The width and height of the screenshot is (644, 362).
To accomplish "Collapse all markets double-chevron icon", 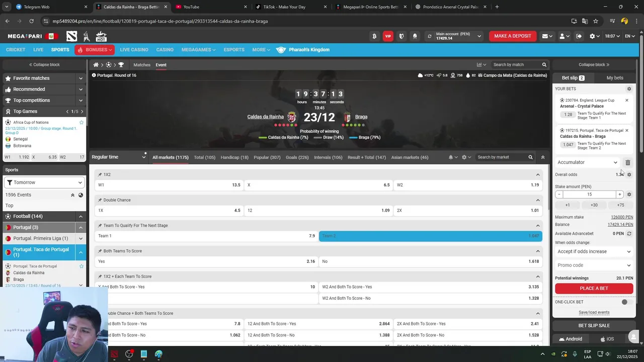I will (542, 157).
